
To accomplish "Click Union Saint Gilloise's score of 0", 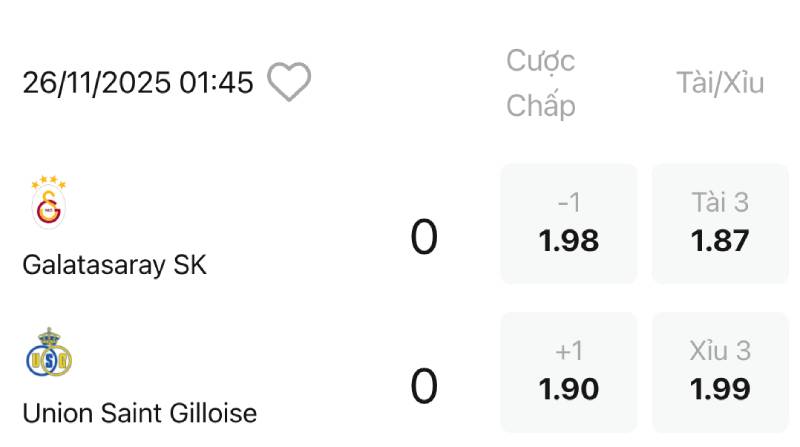I will (x=424, y=387).
